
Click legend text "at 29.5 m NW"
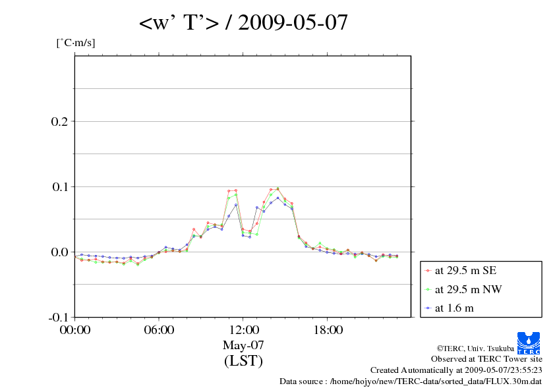pyautogui.click(x=468, y=289)
